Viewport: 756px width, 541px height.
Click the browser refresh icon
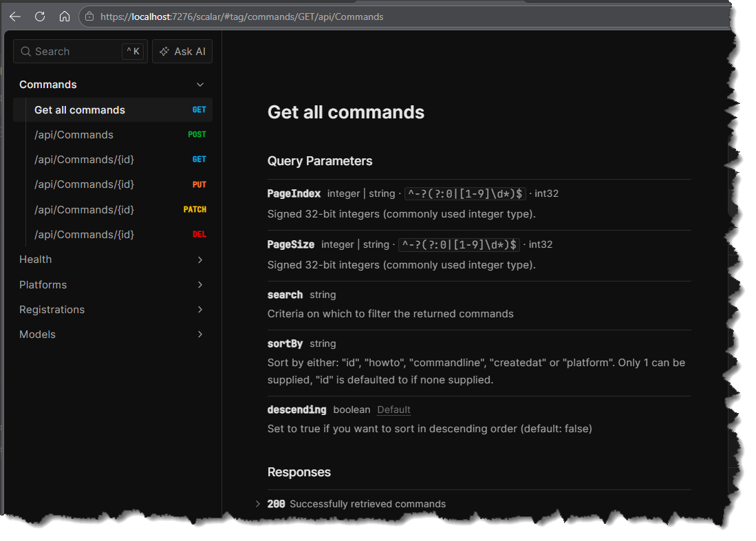click(x=39, y=16)
